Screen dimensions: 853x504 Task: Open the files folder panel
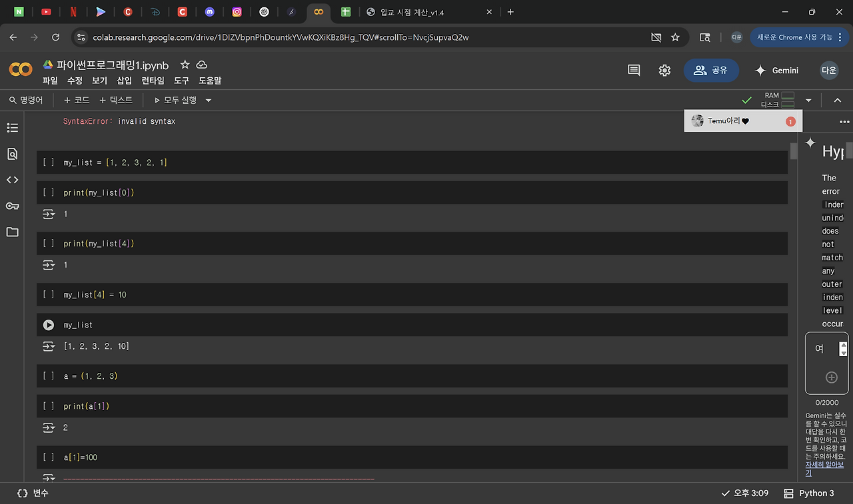tap(12, 232)
